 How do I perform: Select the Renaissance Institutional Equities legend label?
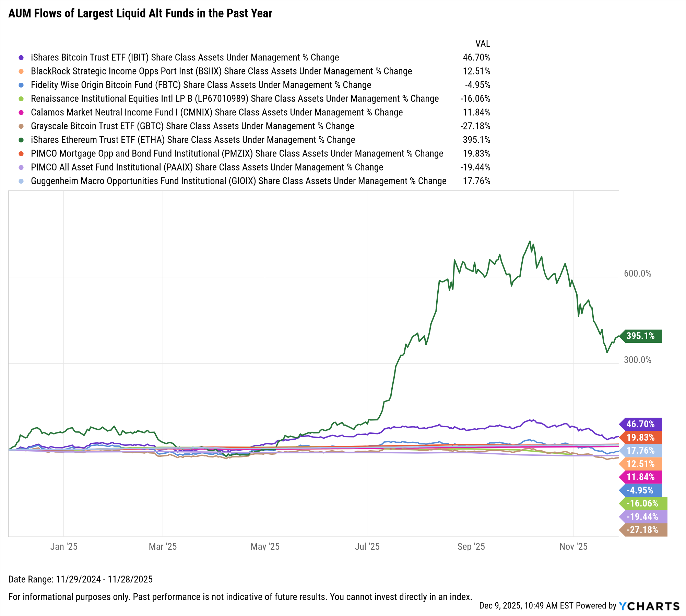pyautogui.click(x=235, y=99)
